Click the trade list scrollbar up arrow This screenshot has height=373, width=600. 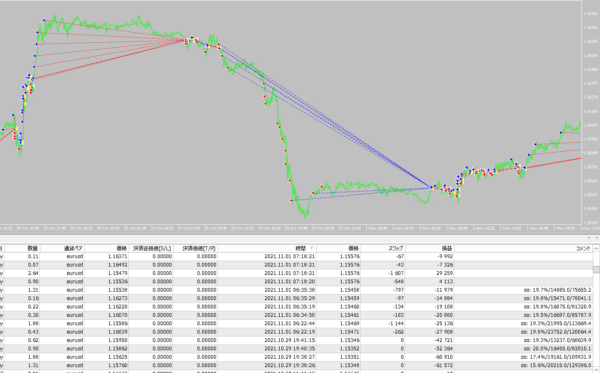click(596, 249)
